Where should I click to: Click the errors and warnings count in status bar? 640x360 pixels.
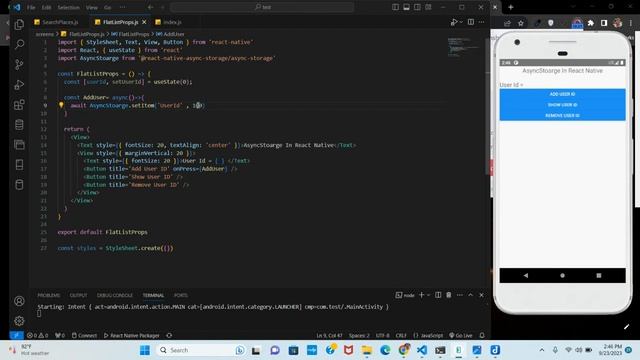(x=38, y=336)
